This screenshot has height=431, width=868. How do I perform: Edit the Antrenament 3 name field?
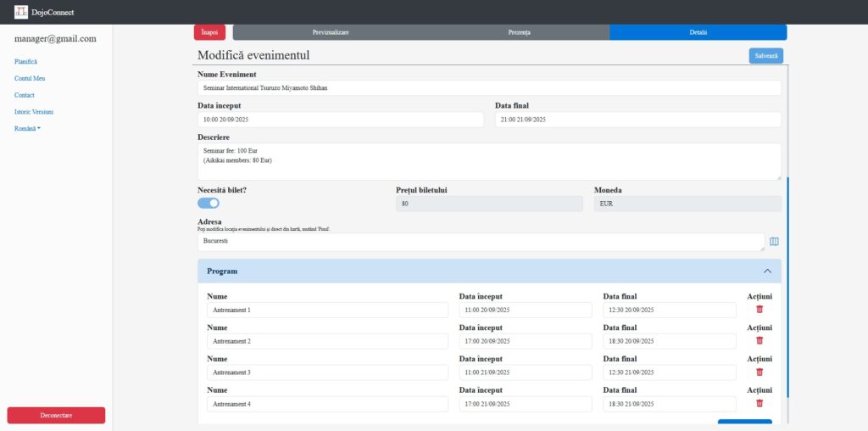[x=328, y=372]
